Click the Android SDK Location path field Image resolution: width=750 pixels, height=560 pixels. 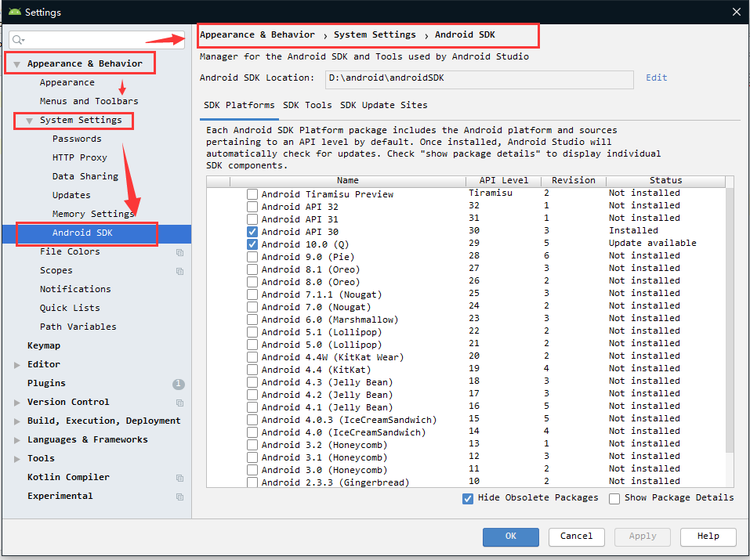click(480, 79)
